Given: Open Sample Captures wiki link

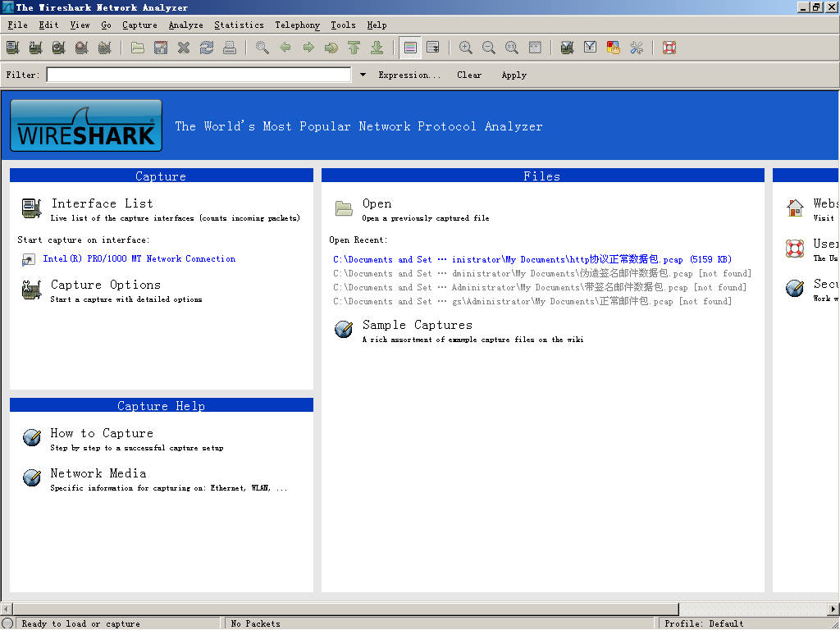Looking at the screenshot, I should (418, 325).
